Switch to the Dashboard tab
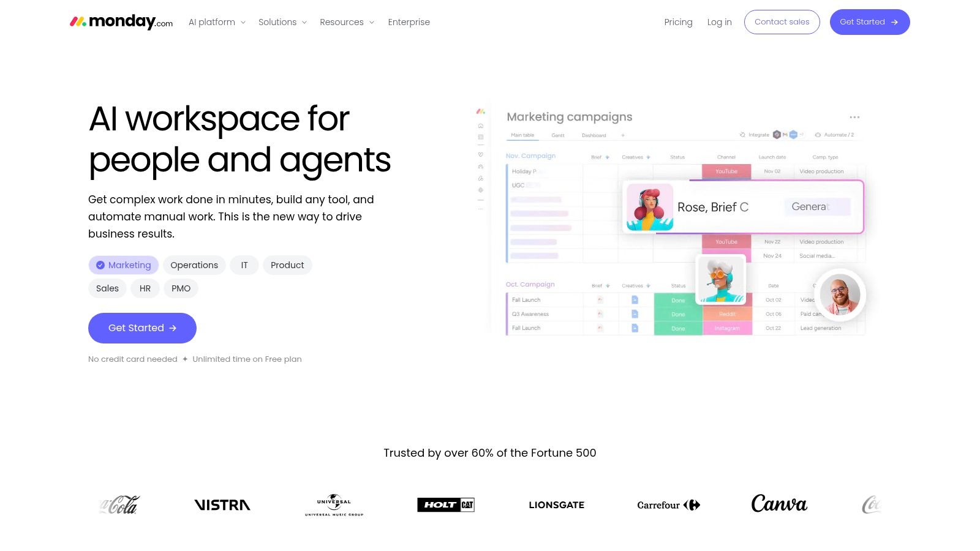 [x=594, y=135]
